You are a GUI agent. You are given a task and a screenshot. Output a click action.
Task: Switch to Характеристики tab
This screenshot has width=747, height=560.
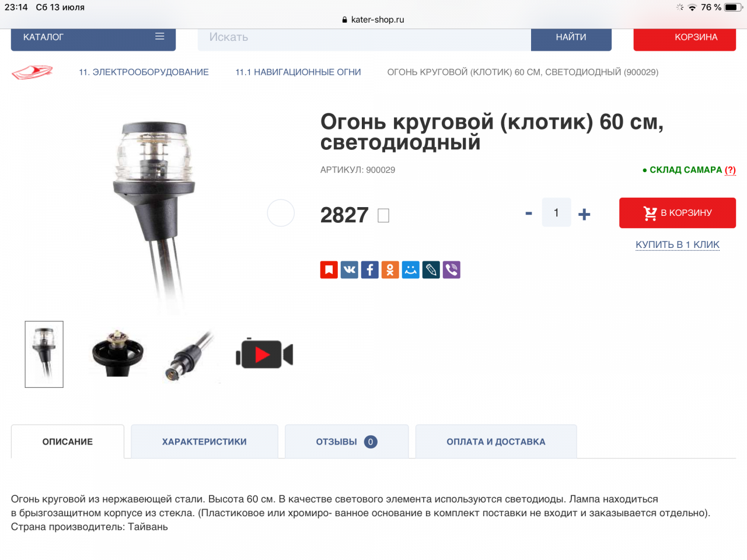(x=204, y=442)
